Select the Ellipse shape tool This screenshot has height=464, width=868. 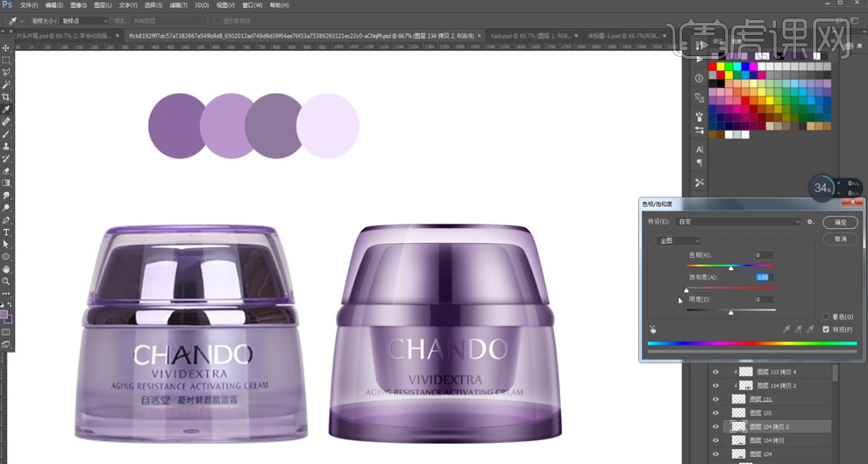coord(6,256)
